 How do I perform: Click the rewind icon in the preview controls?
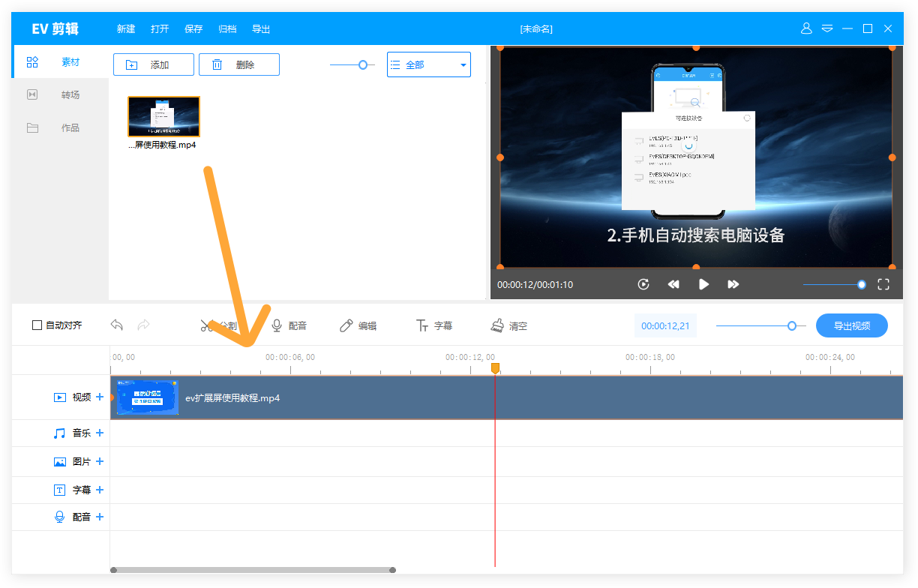(673, 284)
